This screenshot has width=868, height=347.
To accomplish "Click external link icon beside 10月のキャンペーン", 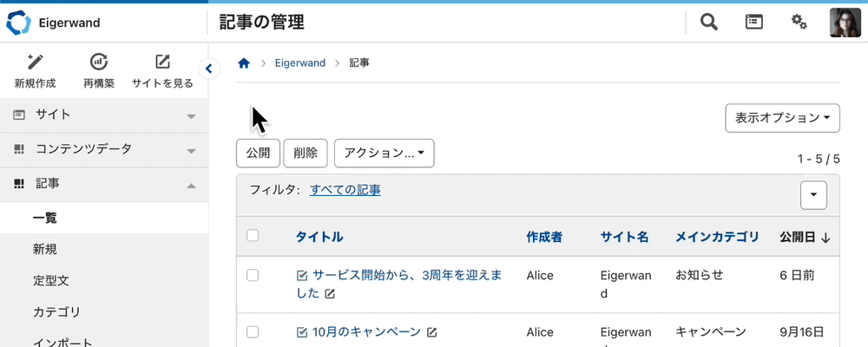I will click(x=432, y=332).
